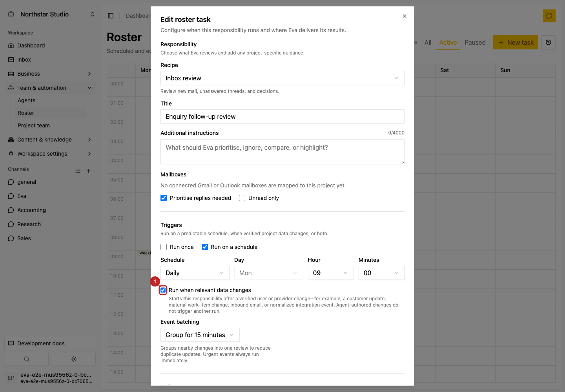Screen dimensions: 565x392
Task: Select the Active tasks tab
Action: [x=448, y=42]
